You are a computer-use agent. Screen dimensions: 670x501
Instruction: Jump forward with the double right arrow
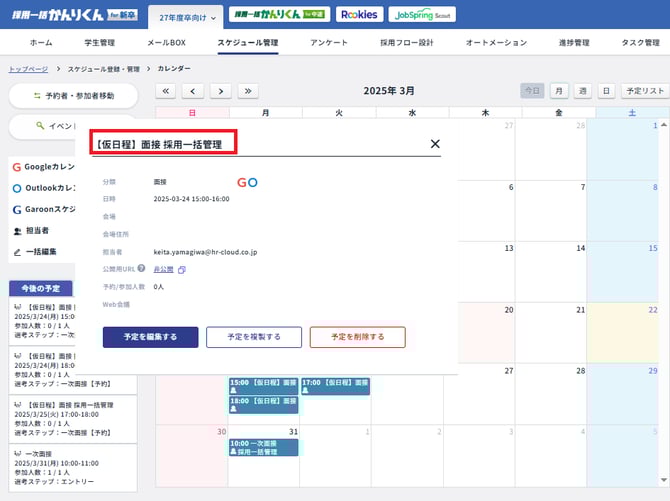[x=248, y=91]
